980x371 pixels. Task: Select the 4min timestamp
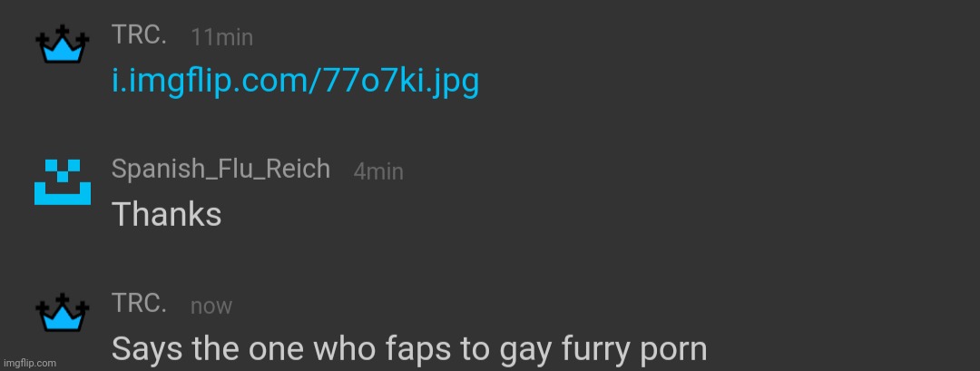coord(378,171)
